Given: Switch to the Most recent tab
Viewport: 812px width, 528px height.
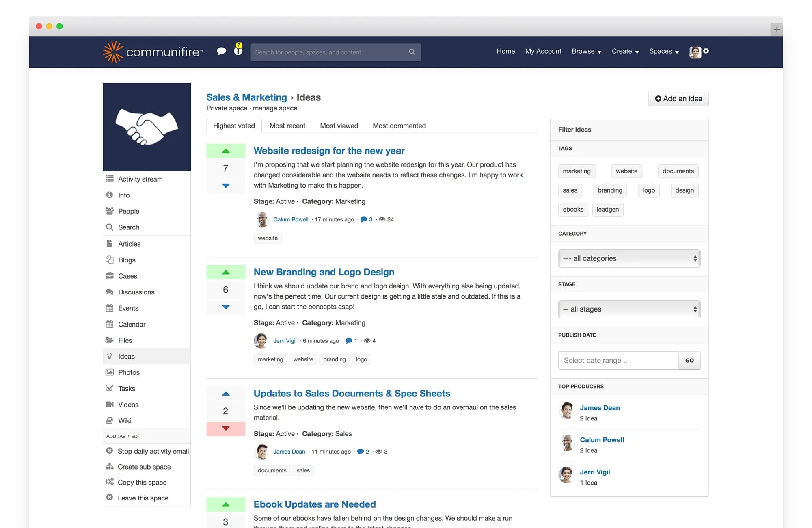Looking at the screenshot, I should 287,126.
